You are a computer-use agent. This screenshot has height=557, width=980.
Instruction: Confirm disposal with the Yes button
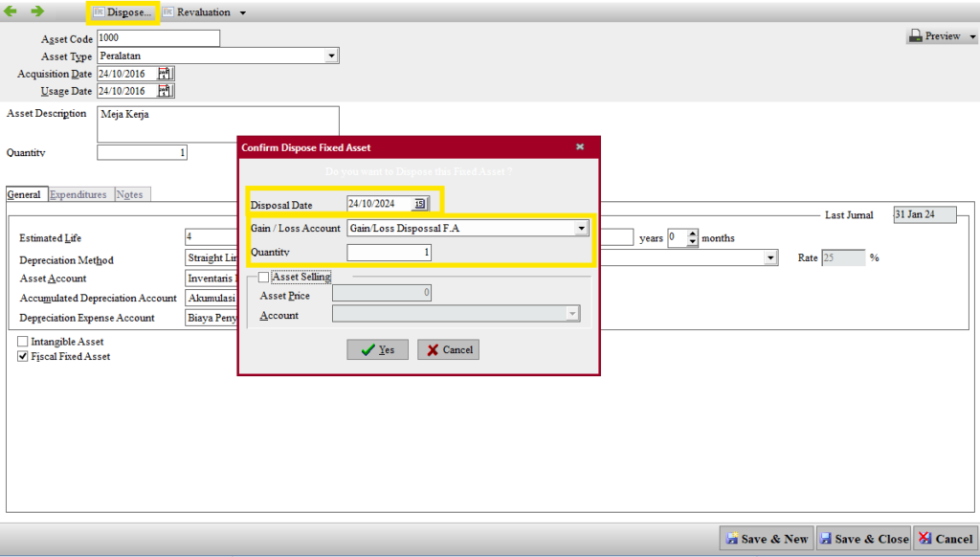pyautogui.click(x=377, y=349)
